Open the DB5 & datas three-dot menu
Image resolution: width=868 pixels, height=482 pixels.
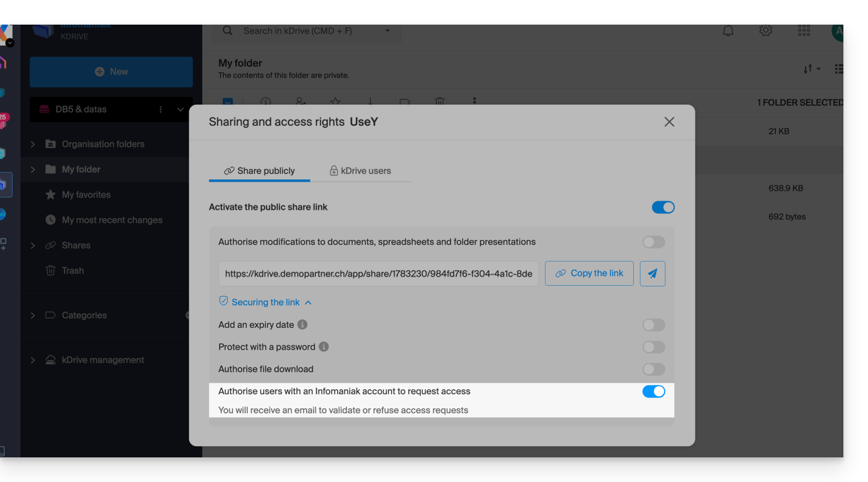point(160,110)
